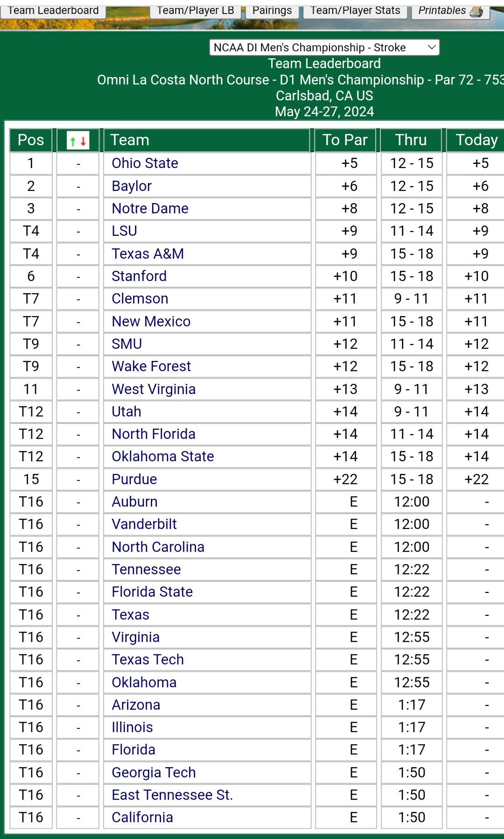Open the Wake Forest team link

point(151,367)
